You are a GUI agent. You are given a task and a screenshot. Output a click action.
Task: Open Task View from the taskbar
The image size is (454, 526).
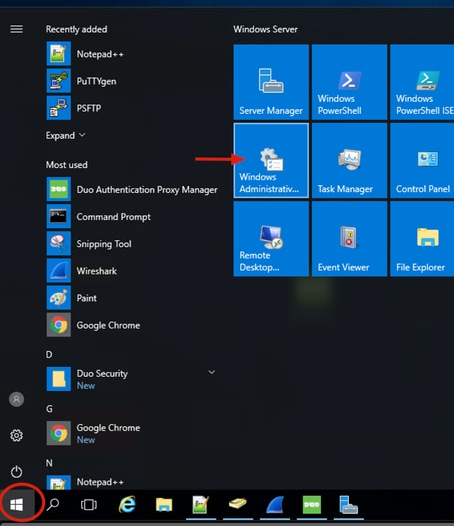click(89, 505)
